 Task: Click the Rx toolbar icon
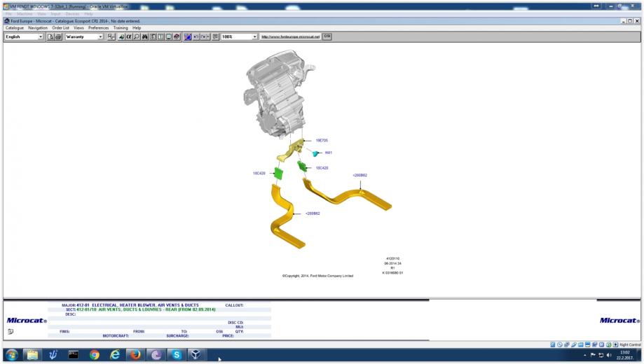[x=111, y=36]
